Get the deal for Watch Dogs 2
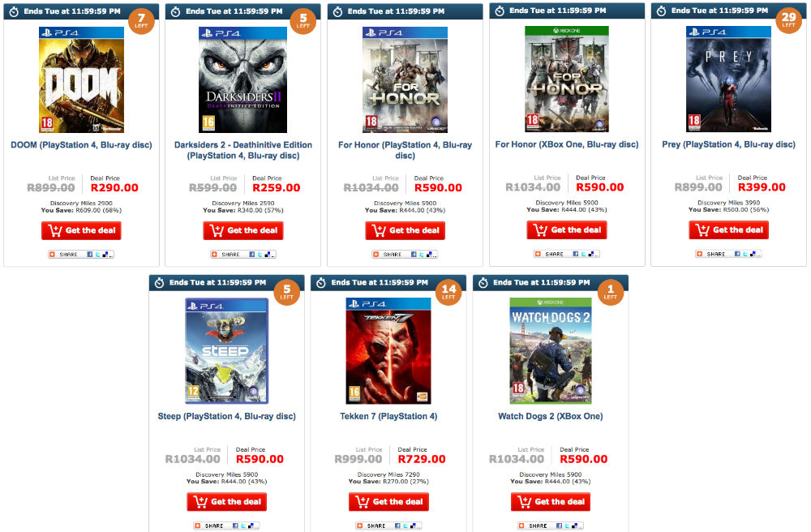811x532 pixels. coord(551,502)
